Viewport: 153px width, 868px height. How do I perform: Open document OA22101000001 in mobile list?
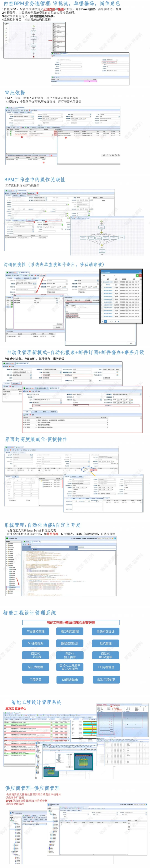point(108,288)
